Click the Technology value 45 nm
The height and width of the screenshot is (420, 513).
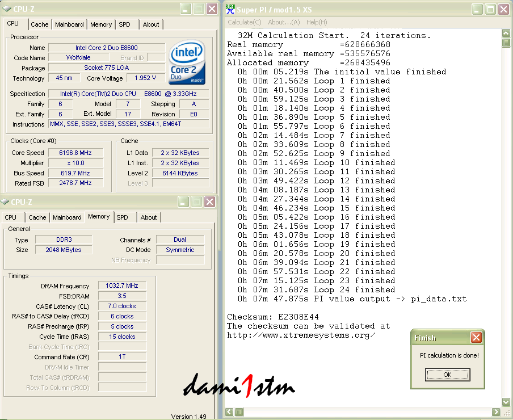pyautogui.click(x=64, y=78)
